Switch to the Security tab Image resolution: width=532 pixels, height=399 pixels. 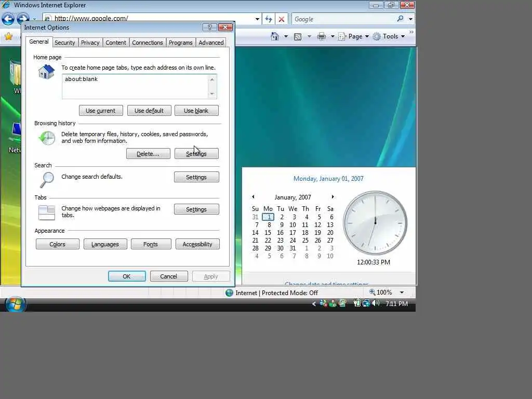[64, 43]
